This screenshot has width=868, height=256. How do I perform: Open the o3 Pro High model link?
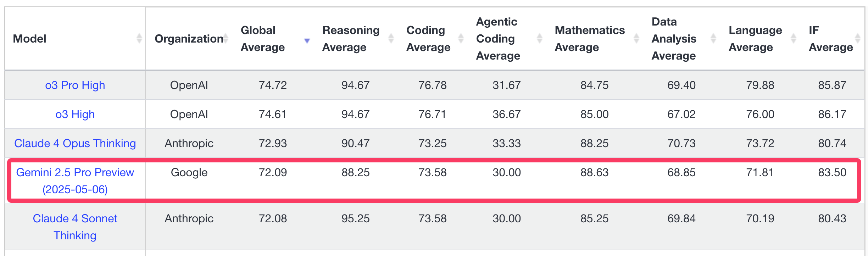tap(75, 85)
